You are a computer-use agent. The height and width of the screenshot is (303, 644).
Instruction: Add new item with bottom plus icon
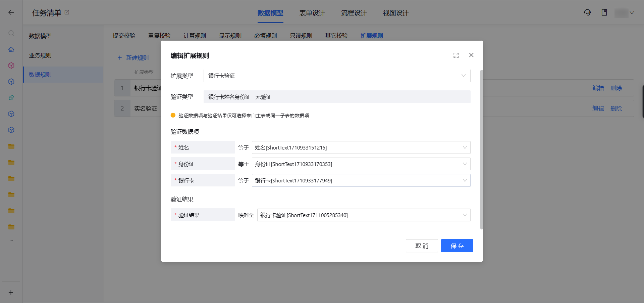(x=11, y=293)
